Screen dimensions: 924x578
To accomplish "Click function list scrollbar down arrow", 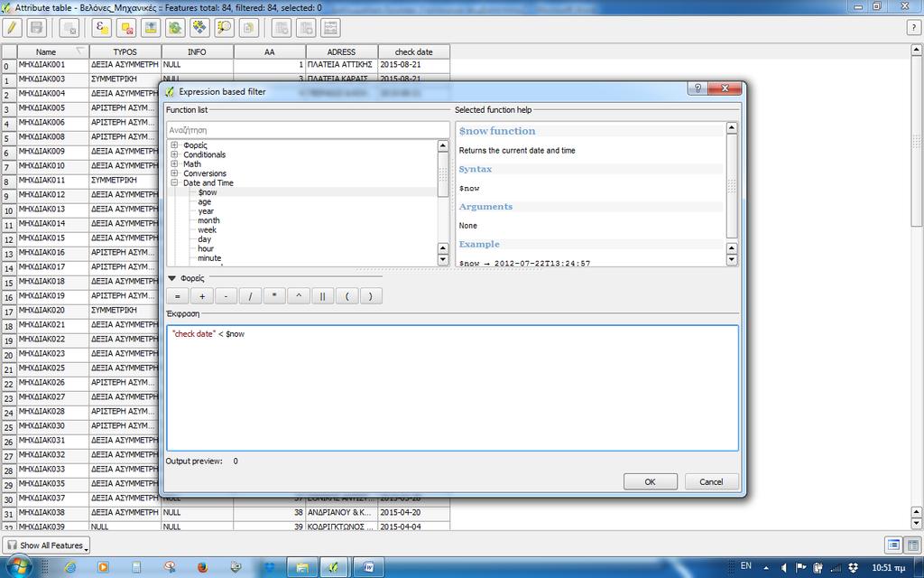I will (x=443, y=259).
